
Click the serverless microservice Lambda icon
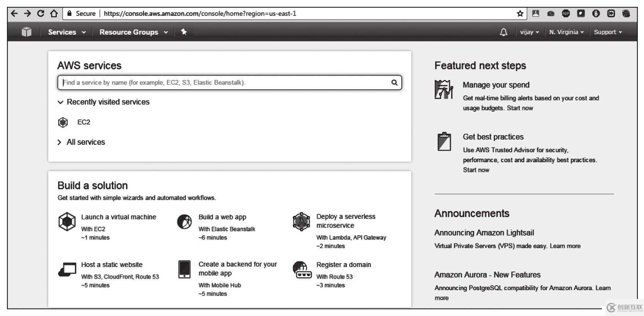pyautogui.click(x=301, y=222)
